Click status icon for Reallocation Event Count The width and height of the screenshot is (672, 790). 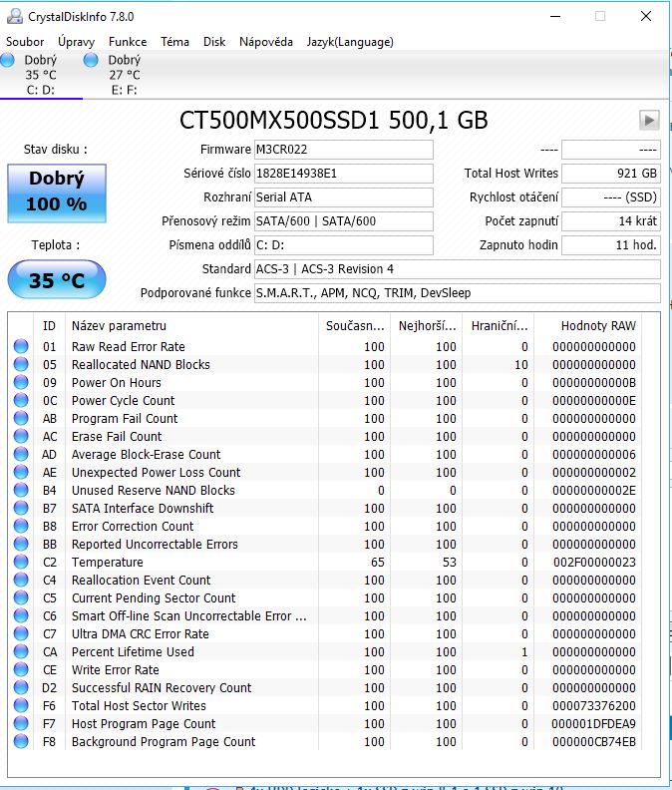pos(21,580)
